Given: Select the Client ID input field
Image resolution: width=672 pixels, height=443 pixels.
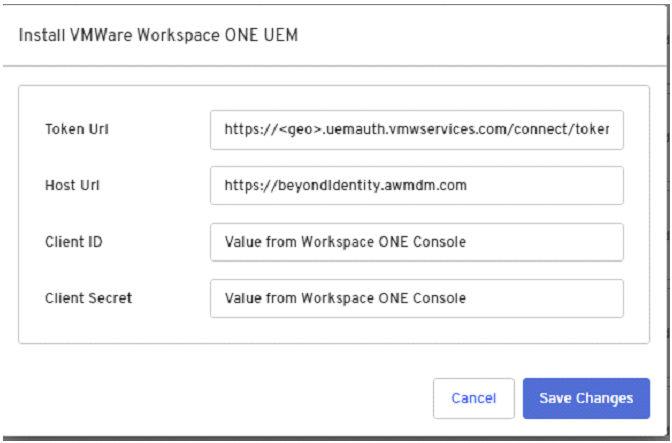Looking at the screenshot, I should [x=416, y=241].
